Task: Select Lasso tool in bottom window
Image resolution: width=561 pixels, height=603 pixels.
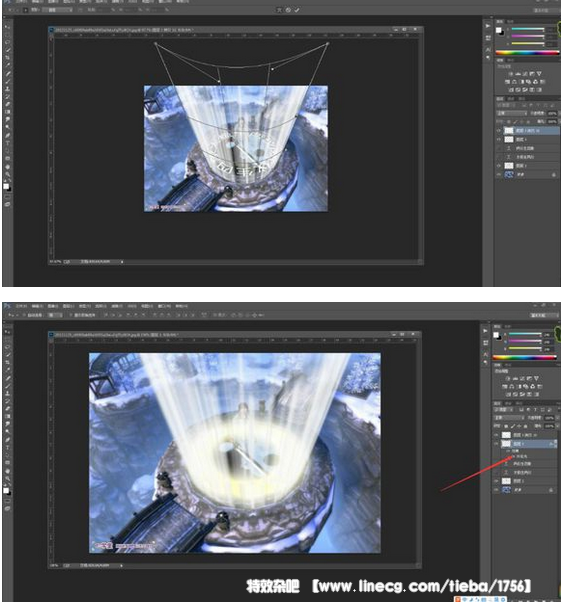Action: pos(8,347)
